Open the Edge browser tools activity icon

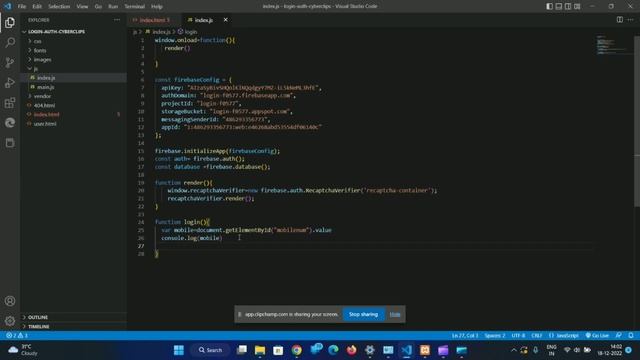[10, 122]
